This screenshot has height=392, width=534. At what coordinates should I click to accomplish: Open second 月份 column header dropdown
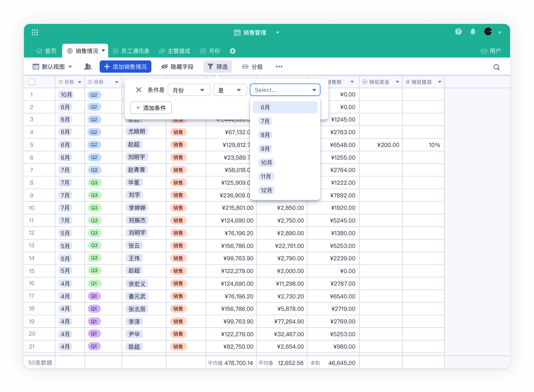pos(117,82)
